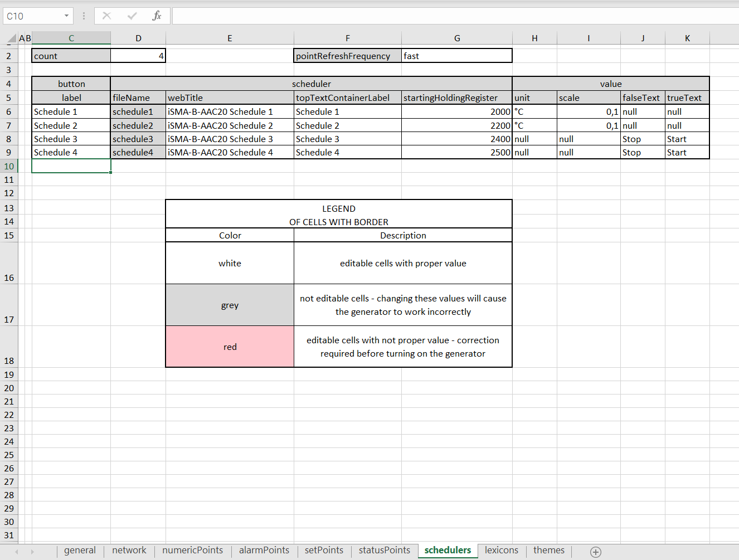
Task: Click inside the formula bar
Action: pos(390,16)
